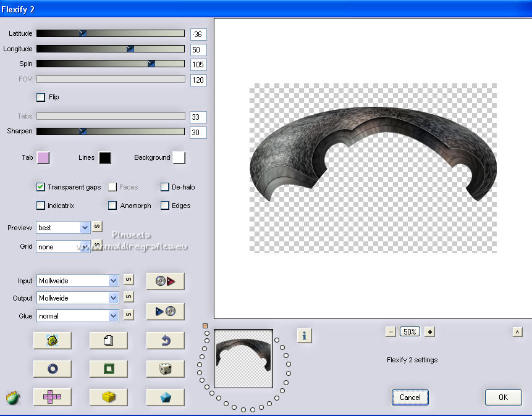532x416 pixels.
Task: Click the small caret button at far right
Action: pos(517,332)
